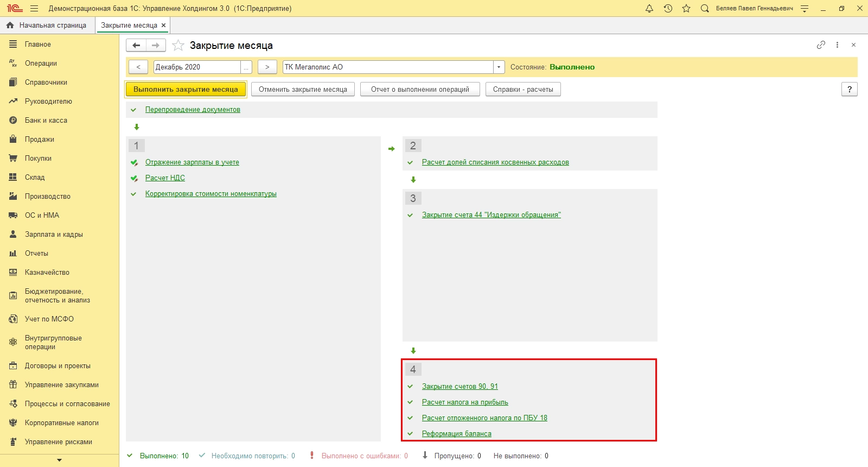868x467 pixels.
Task: Click the Зарплата и кадры person icon
Action: click(13, 235)
